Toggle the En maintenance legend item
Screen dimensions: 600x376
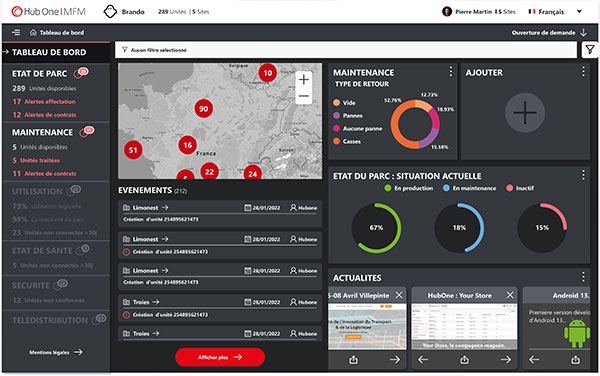click(x=469, y=188)
